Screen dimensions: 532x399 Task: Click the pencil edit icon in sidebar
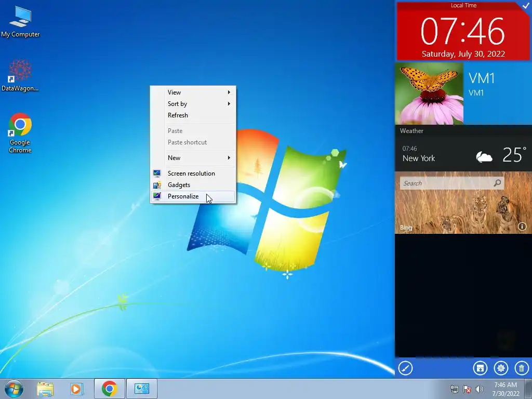pyautogui.click(x=405, y=368)
